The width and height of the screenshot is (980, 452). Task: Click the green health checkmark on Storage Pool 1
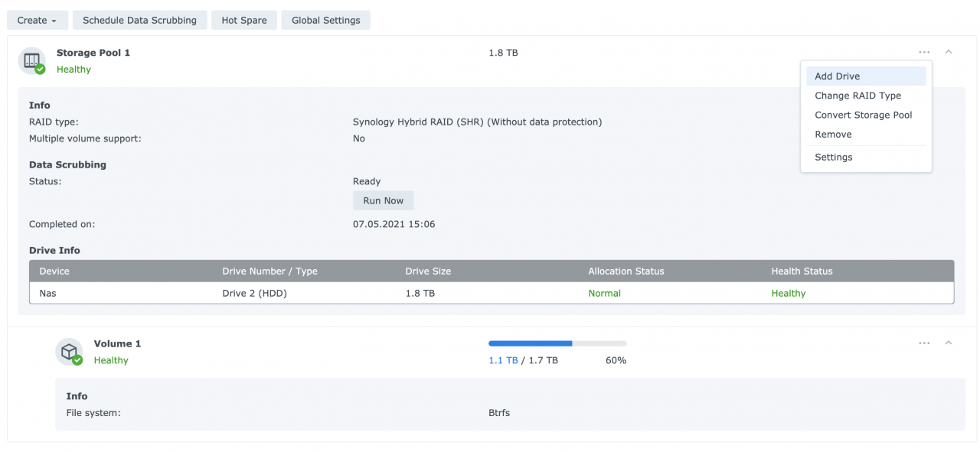[x=41, y=70]
